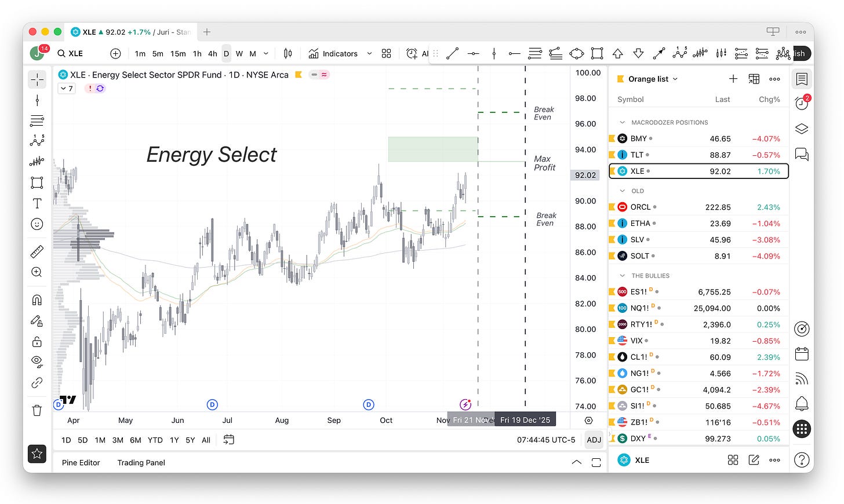The width and height of the screenshot is (844, 504).
Task: Select the crosshair cursor tool
Action: (37, 79)
